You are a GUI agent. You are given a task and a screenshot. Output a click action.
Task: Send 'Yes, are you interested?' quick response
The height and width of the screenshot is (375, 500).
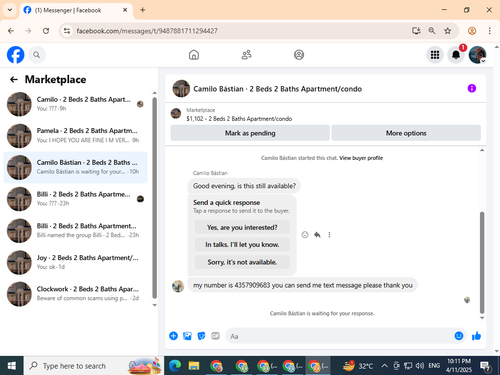coord(242,227)
